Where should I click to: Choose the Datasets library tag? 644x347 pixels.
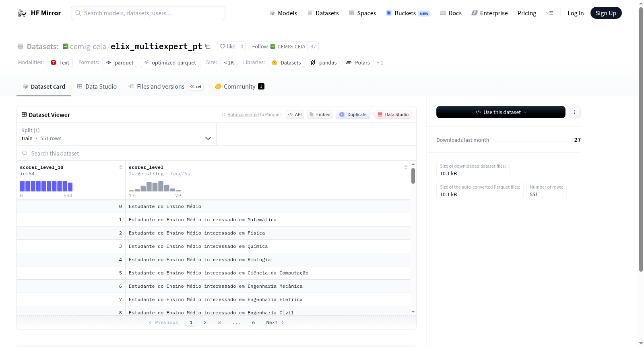pos(286,62)
